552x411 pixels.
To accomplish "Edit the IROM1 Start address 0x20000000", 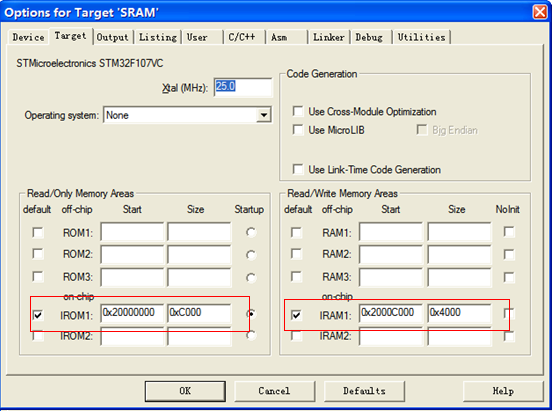I will point(132,313).
